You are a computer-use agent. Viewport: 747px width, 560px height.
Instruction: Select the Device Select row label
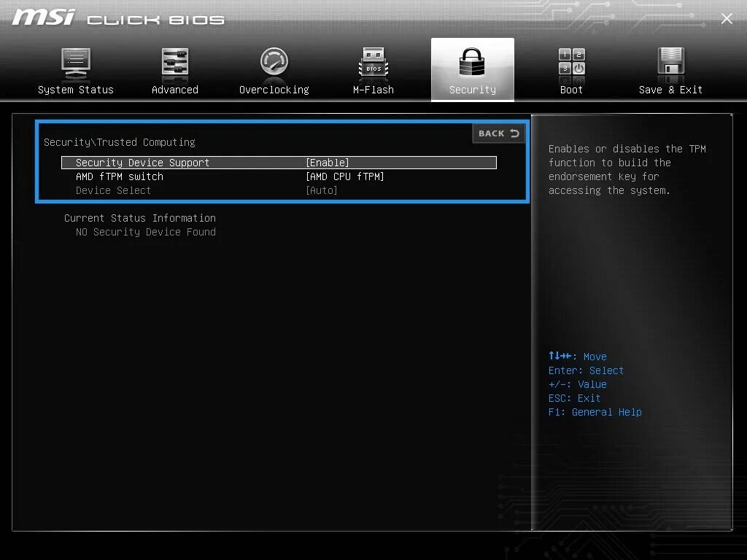(113, 190)
